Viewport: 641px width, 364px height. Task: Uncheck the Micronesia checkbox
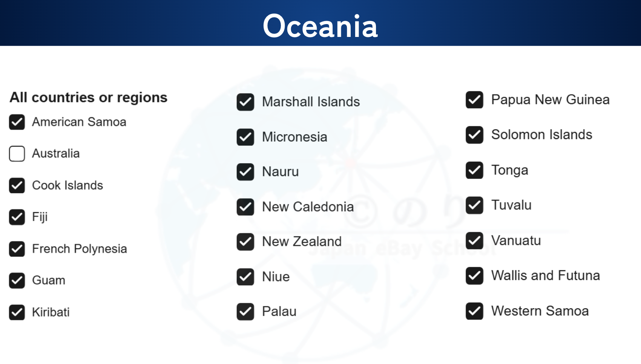[x=245, y=137]
